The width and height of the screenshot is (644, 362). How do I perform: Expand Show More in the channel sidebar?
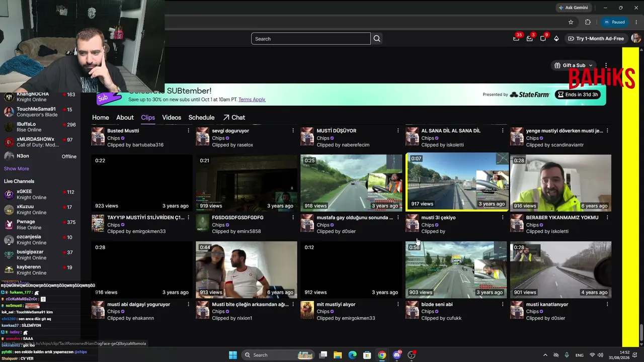tap(17, 169)
